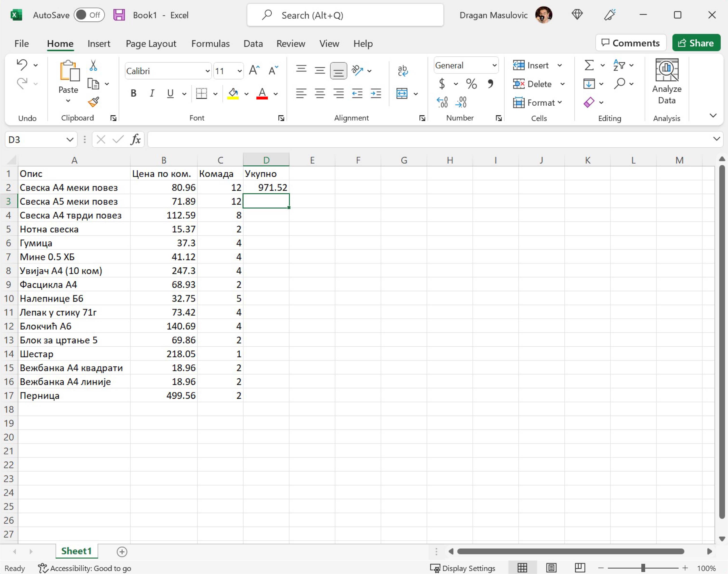Expand the General number format dropdown

coord(494,66)
